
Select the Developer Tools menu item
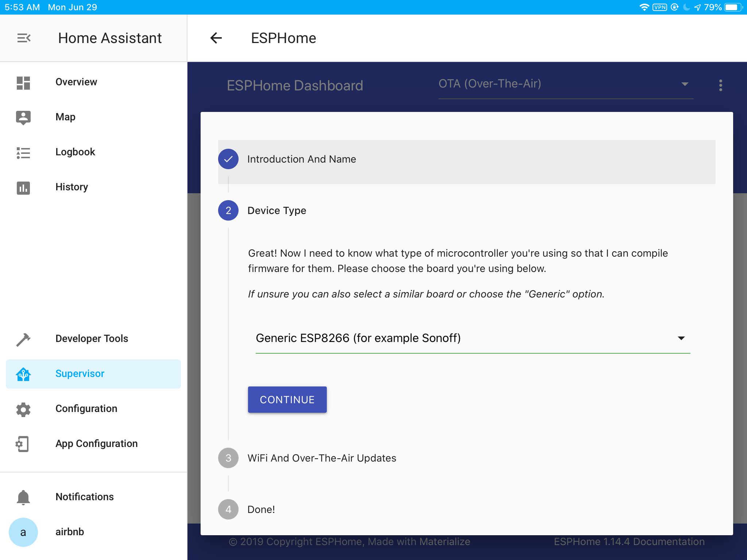point(93,339)
